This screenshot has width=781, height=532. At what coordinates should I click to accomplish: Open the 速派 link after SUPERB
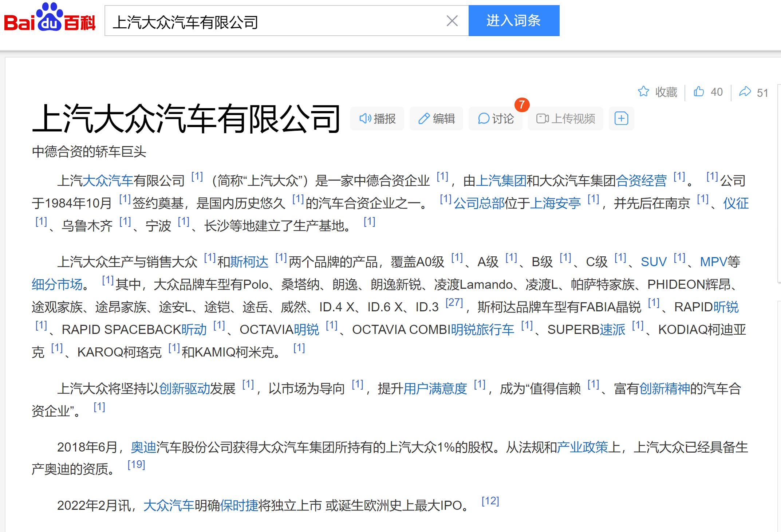point(612,330)
